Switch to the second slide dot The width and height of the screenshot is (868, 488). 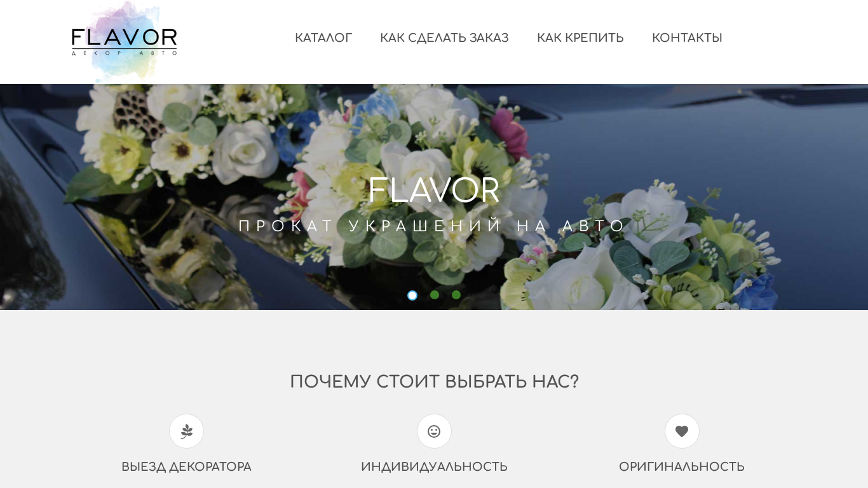coord(435,295)
